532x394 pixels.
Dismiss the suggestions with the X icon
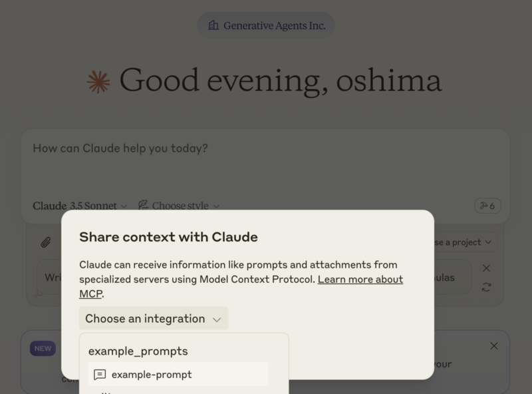click(486, 268)
